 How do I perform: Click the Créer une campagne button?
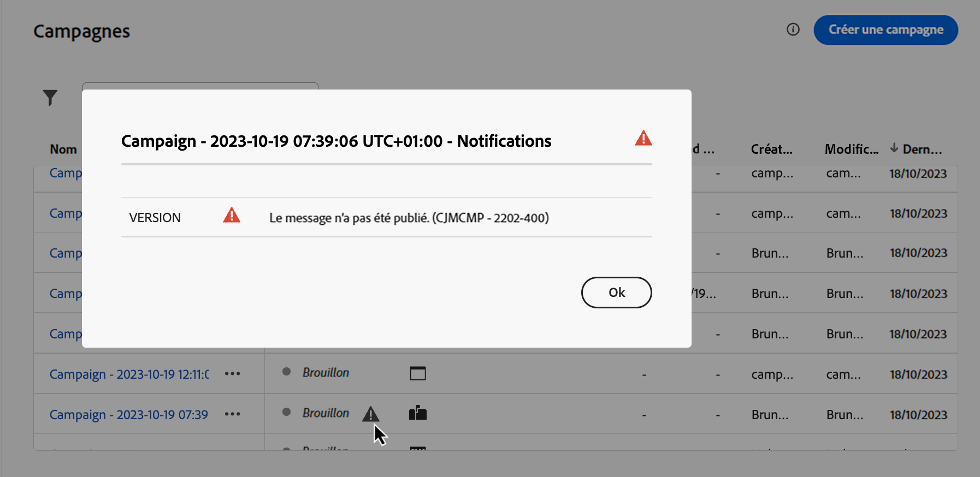[x=885, y=30]
